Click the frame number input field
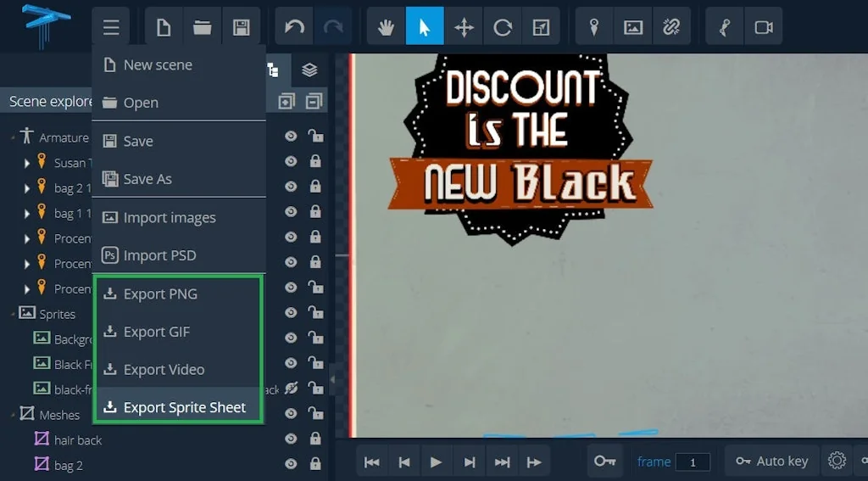868x481 pixels. pos(693,461)
